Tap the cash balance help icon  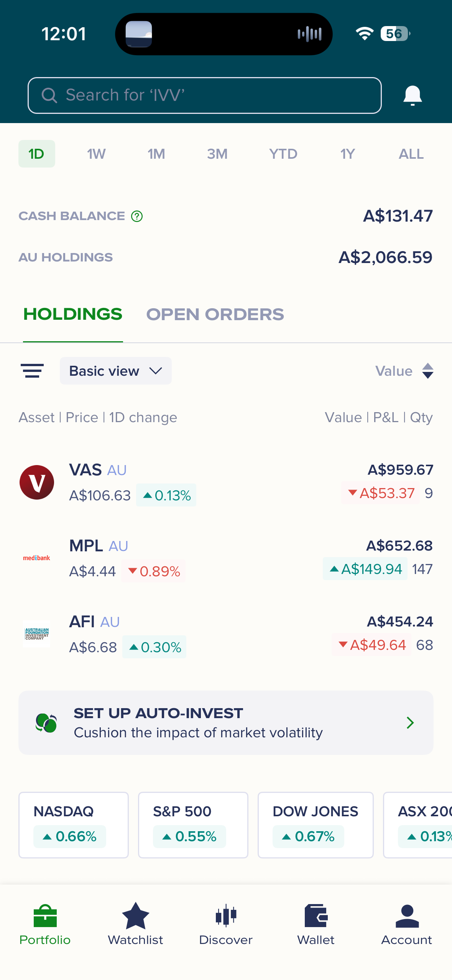pyautogui.click(x=137, y=216)
